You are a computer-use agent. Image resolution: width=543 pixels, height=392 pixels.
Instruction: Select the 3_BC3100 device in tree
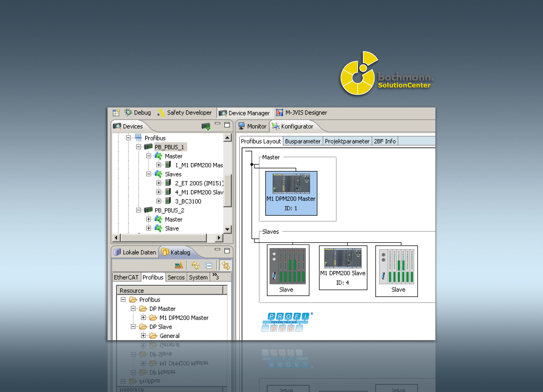coord(188,201)
